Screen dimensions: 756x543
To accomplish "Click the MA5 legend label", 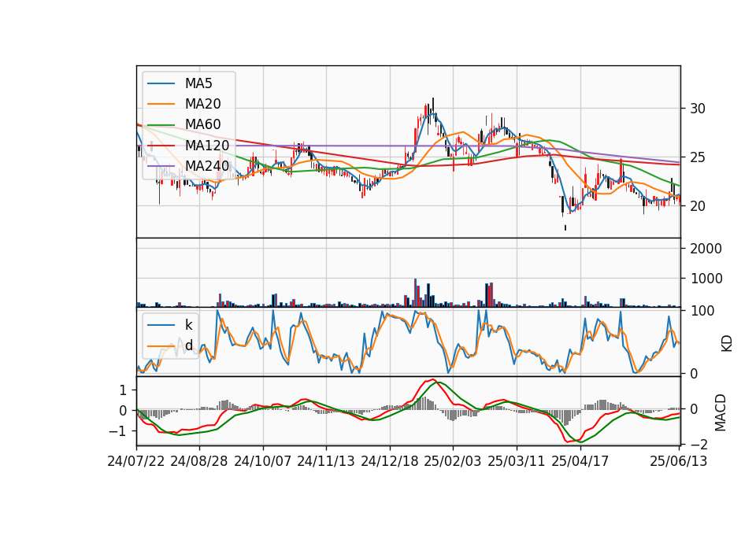I will [x=198, y=83].
